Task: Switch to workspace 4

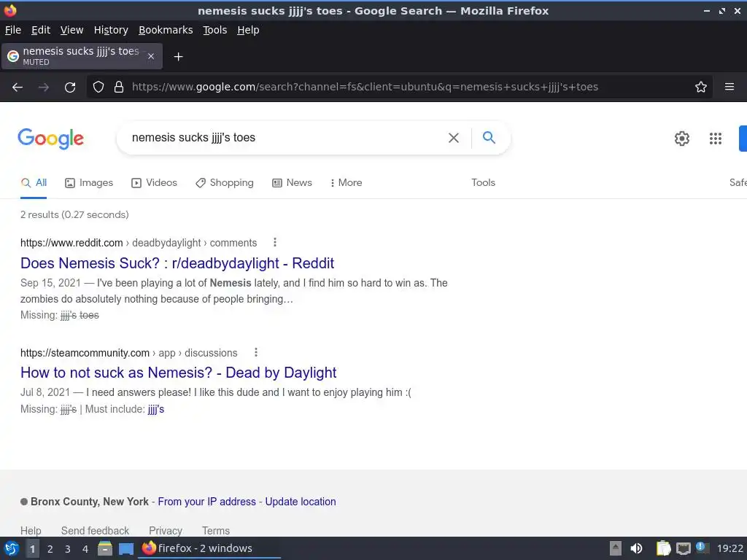Action: click(x=85, y=549)
